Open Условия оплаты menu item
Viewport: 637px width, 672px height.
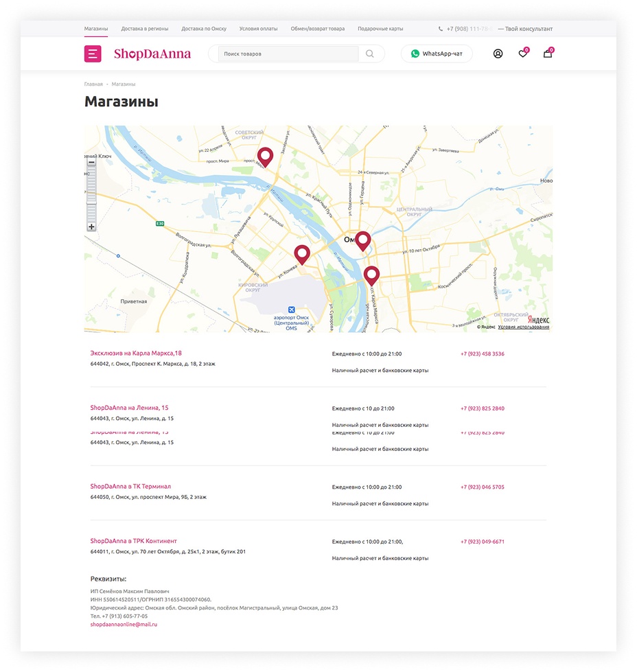[259, 29]
